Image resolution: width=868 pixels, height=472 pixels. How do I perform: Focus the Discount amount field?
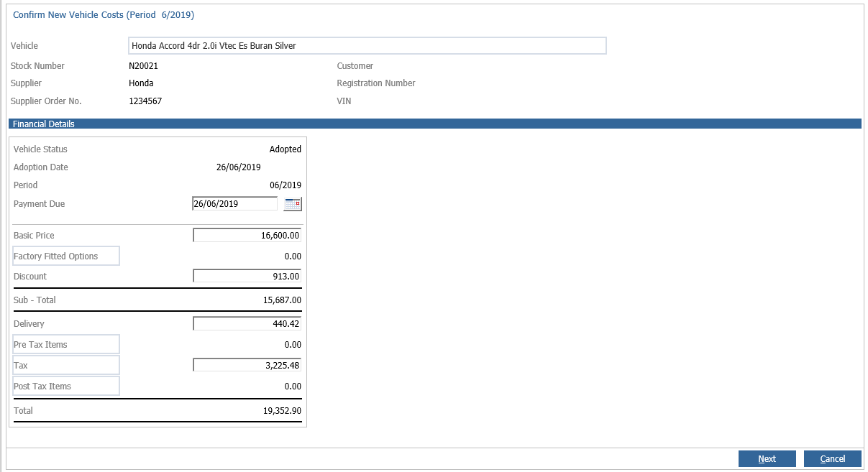click(x=247, y=277)
